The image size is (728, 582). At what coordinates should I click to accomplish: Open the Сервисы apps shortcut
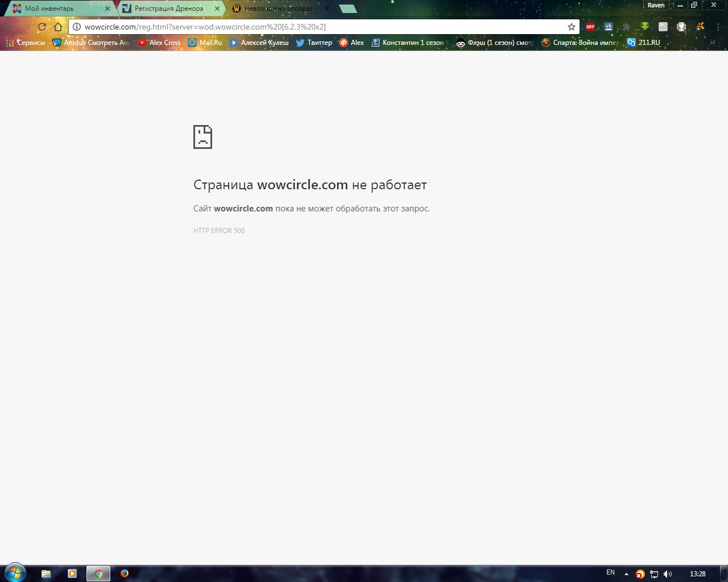(x=26, y=43)
